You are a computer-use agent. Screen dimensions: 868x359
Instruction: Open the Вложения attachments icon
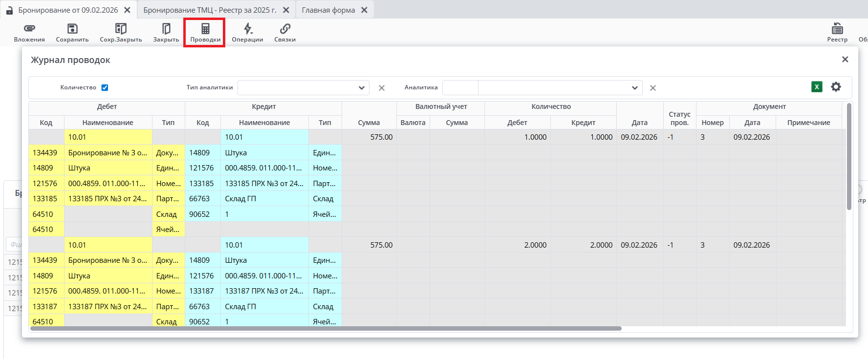click(x=29, y=29)
